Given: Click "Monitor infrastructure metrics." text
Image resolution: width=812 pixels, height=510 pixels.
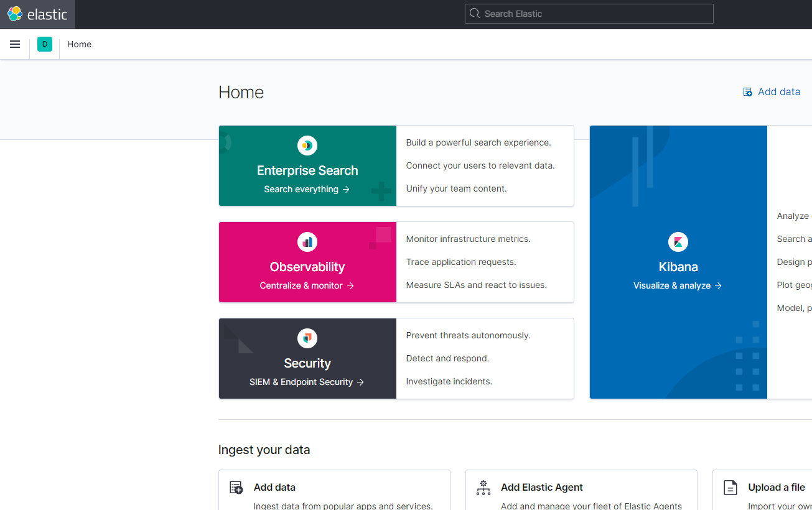Looking at the screenshot, I should pyautogui.click(x=468, y=239).
